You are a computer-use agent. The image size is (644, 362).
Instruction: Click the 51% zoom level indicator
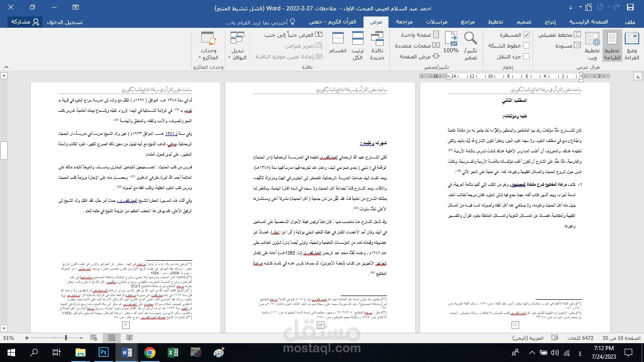coord(8,338)
